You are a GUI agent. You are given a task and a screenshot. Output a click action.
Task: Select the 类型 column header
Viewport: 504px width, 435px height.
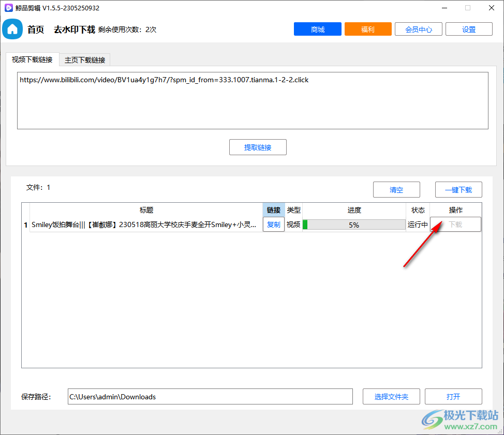click(293, 210)
